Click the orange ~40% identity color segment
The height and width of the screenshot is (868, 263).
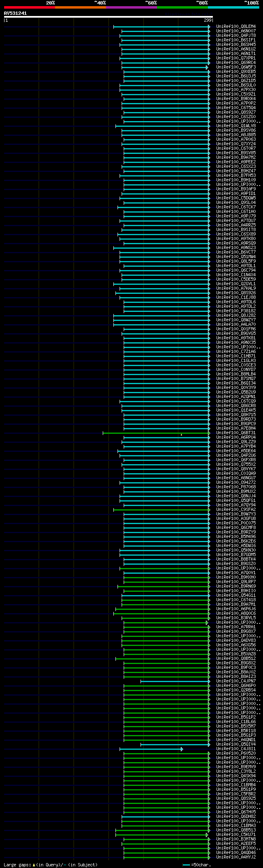pyautogui.click(x=80, y=7)
